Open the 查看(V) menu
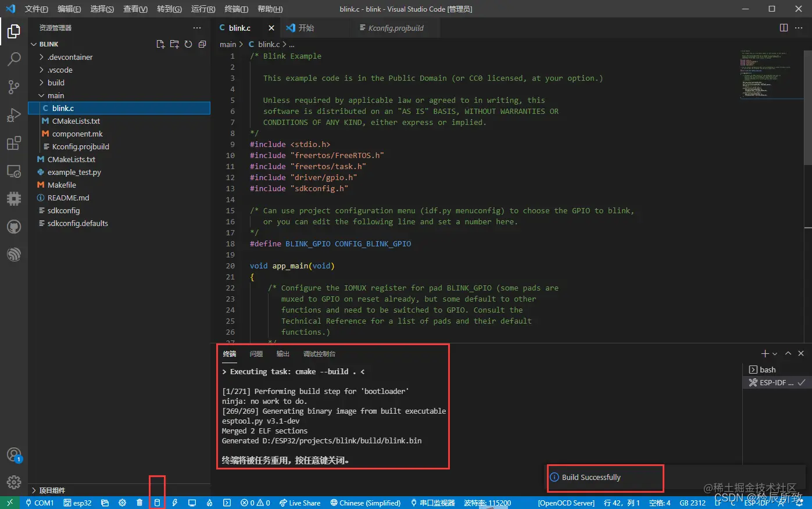The height and width of the screenshot is (509, 812). click(135, 9)
